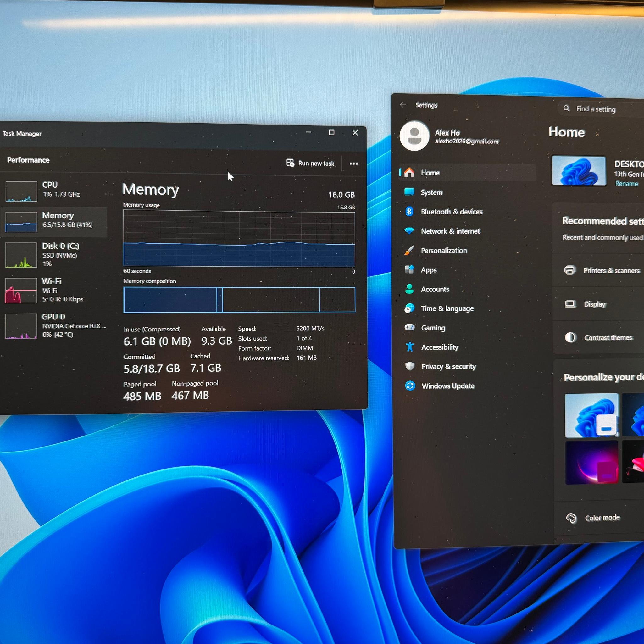This screenshot has width=644, height=644.
Task: Select Memory in the performance list
Action: [54, 222]
